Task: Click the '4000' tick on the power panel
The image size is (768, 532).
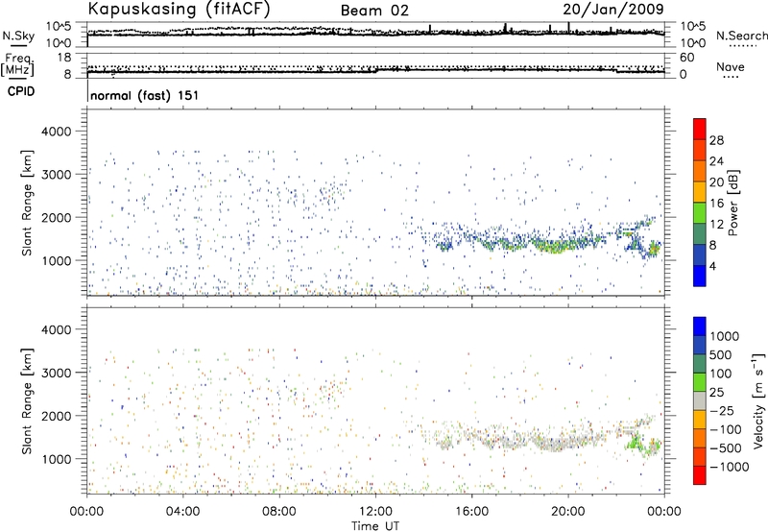Action: 56,132
